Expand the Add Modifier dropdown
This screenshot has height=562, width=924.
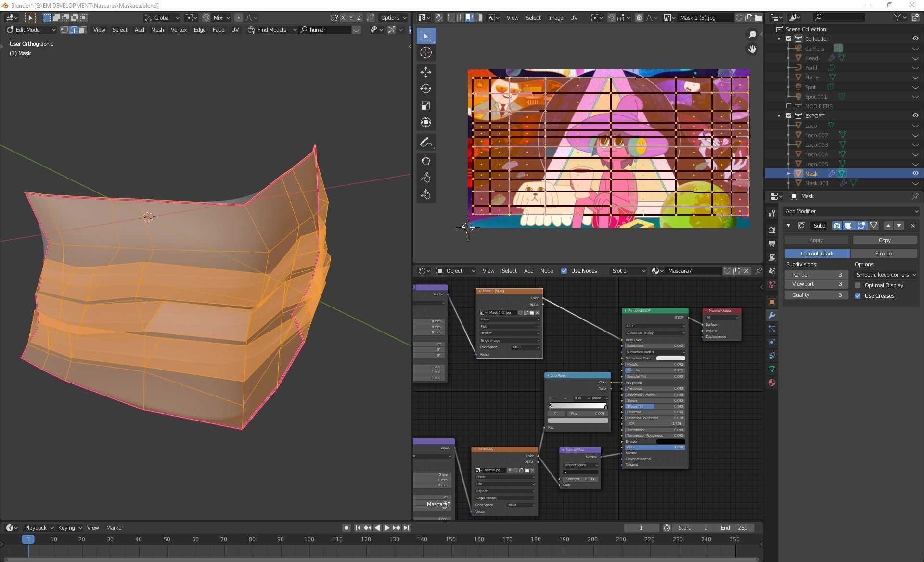851,211
